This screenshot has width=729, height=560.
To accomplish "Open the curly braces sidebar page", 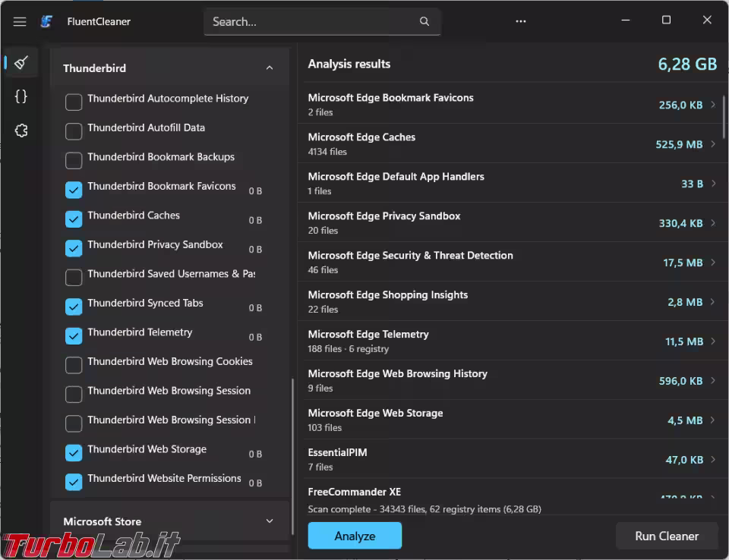I will [x=21, y=96].
